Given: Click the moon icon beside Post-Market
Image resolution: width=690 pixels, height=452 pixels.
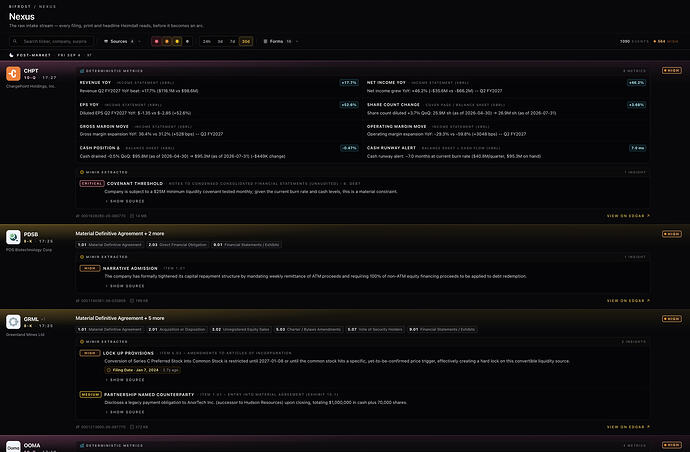Looking at the screenshot, I should click(11, 55).
